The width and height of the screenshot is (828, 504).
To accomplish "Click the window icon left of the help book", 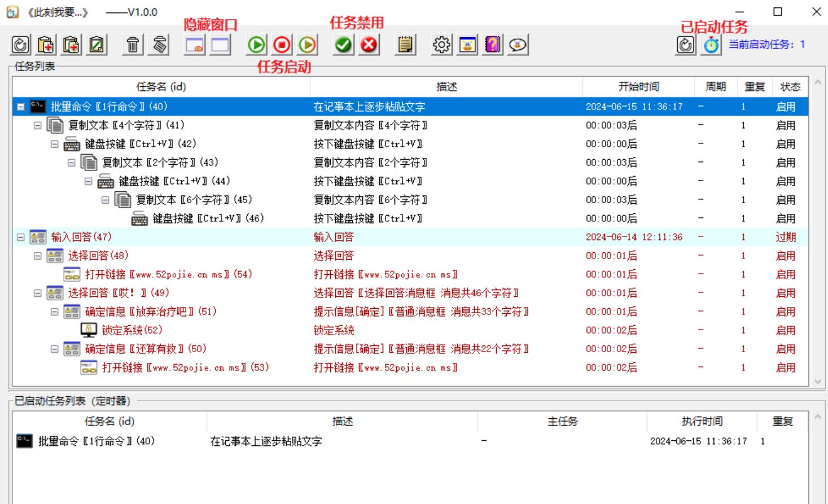I will click(467, 45).
